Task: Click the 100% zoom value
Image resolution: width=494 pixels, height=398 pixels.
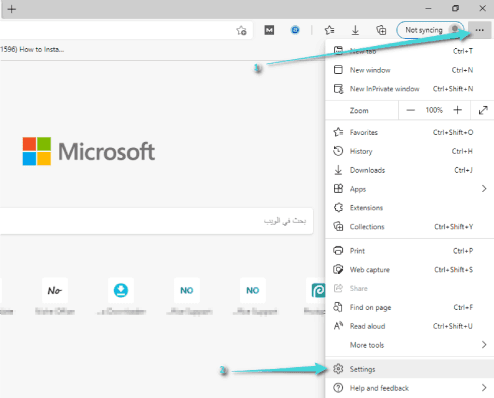Action: 434,110
